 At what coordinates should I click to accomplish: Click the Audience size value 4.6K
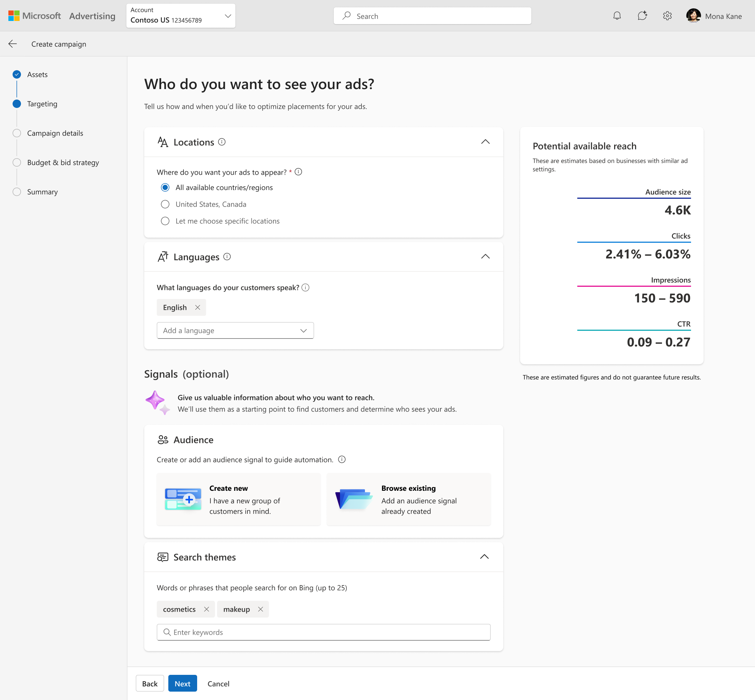[x=678, y=210]
